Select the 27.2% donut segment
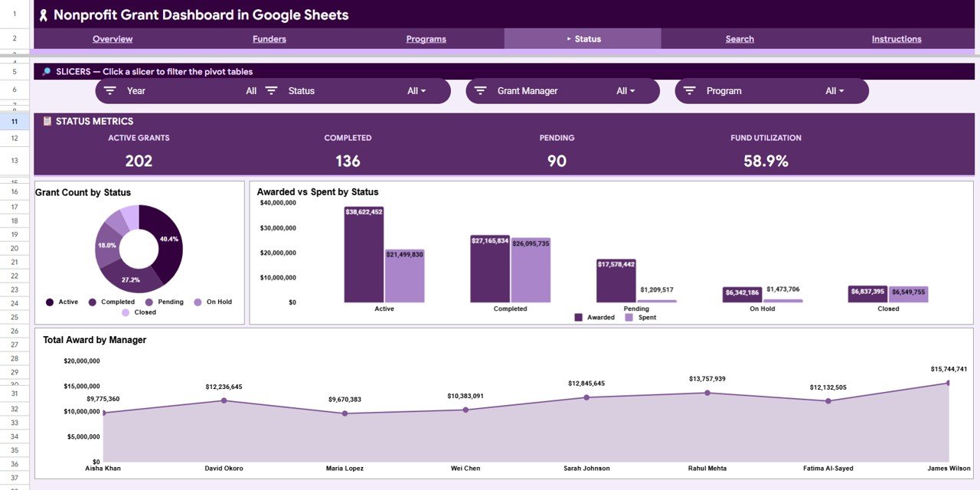This screenshot has width=980, height=490. pyautogui.click(x=130, y=279)
